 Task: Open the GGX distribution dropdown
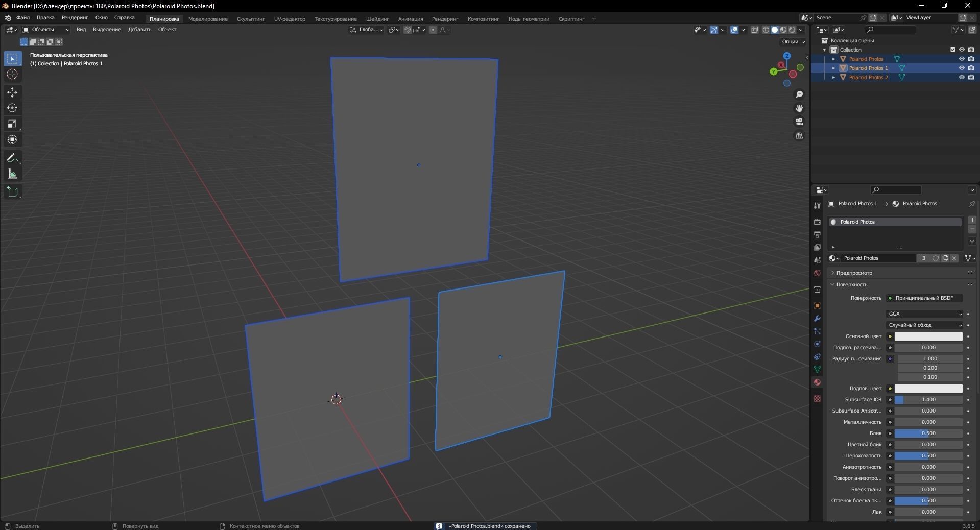925,314
